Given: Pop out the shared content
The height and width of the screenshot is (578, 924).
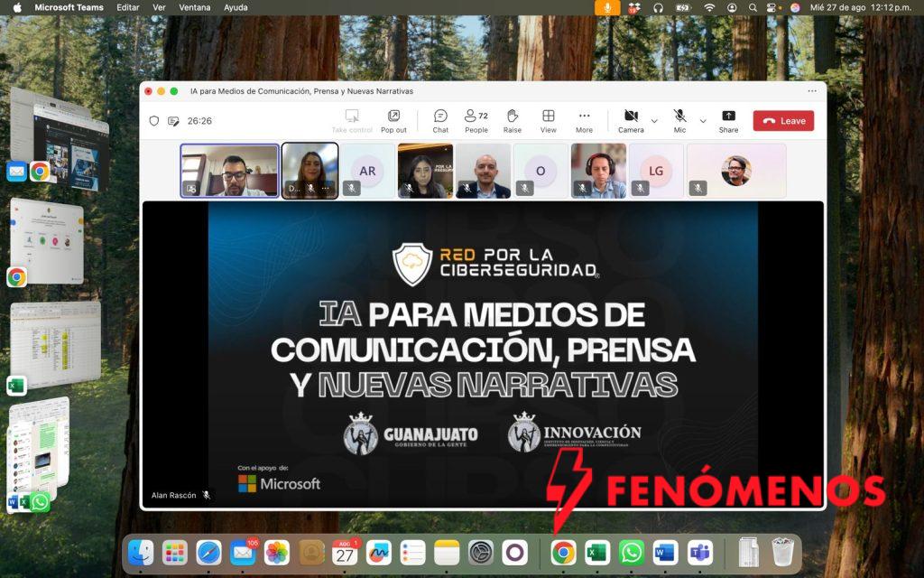Looking at the screenshot, I should 393,120.
